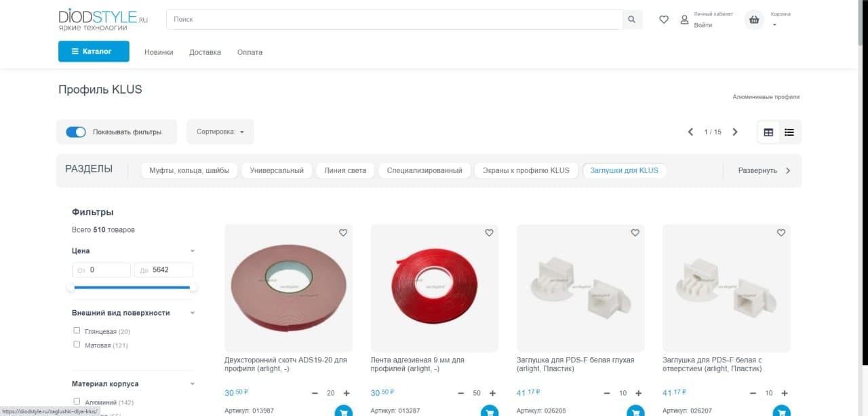Viewport: 868px width, 416px height.
Task: Open Лента адгезивная 9 мм product title
Action: click(418, 364)
